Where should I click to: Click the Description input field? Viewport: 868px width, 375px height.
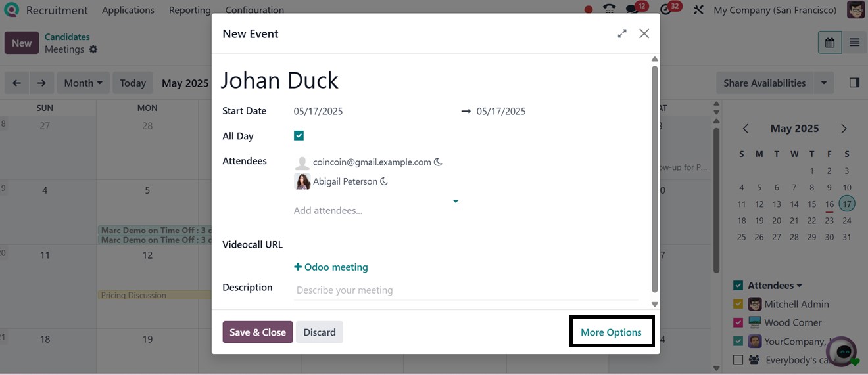pos(466,290)
